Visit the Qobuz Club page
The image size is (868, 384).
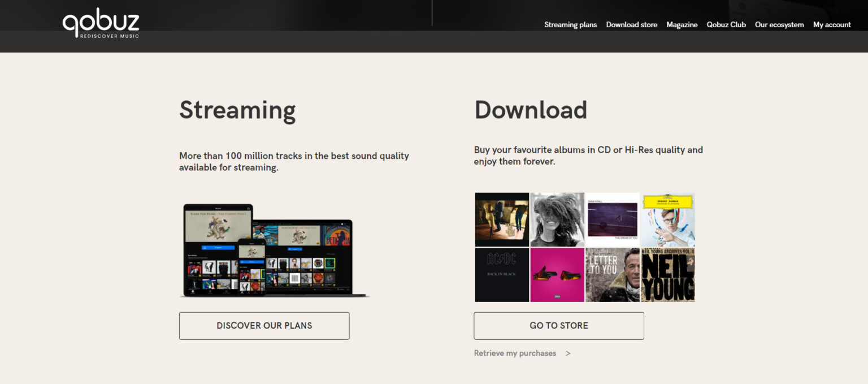pyautogui.click(x=726, y=25)
